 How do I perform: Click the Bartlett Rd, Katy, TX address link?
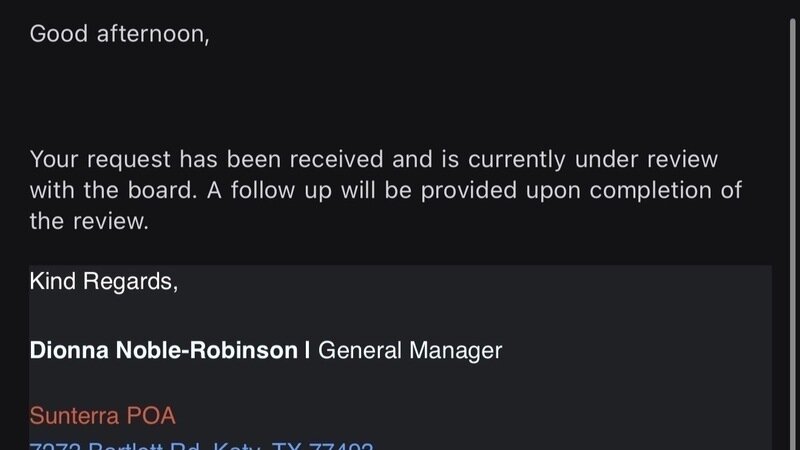coord(200,446)
